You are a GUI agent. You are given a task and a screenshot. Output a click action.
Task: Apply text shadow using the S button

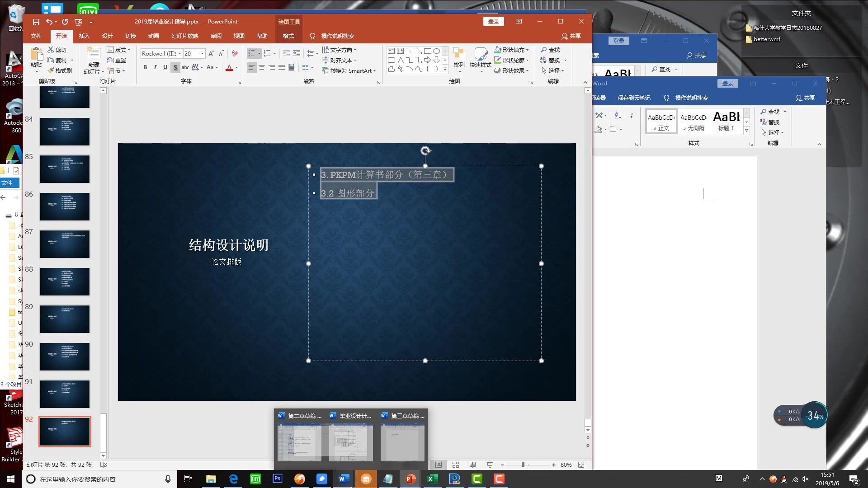click(175, 67)
